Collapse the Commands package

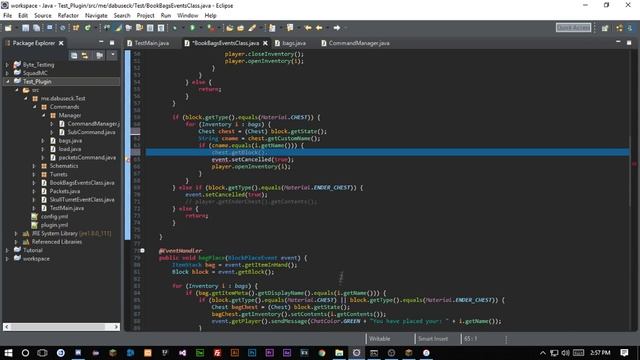[34, 107]
